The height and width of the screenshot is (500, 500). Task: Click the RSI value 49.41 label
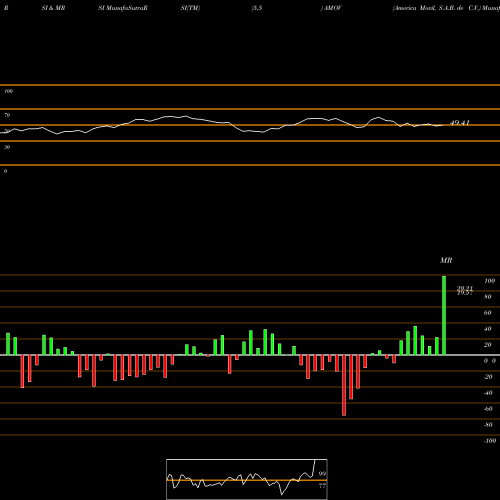click(460, 123)
